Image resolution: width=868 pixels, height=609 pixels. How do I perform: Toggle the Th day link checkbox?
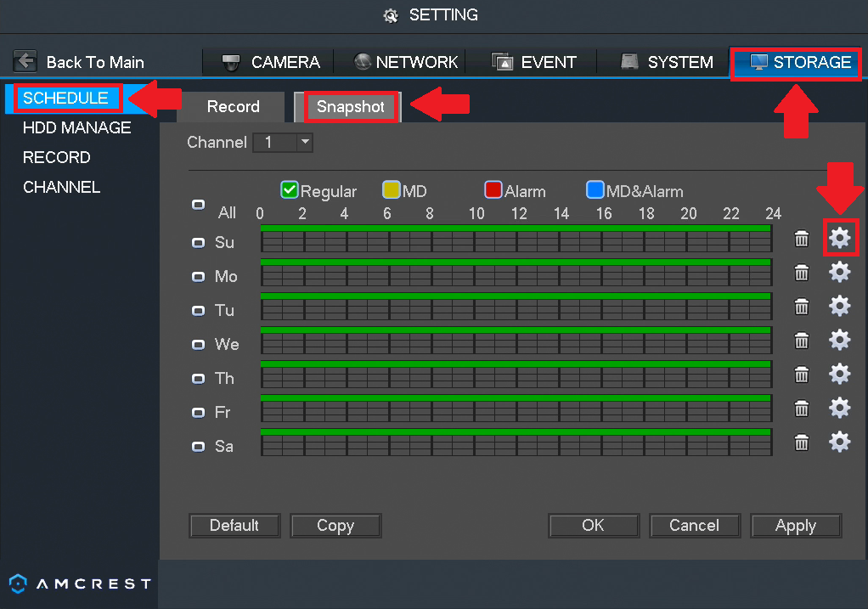[x=198, y=379]
